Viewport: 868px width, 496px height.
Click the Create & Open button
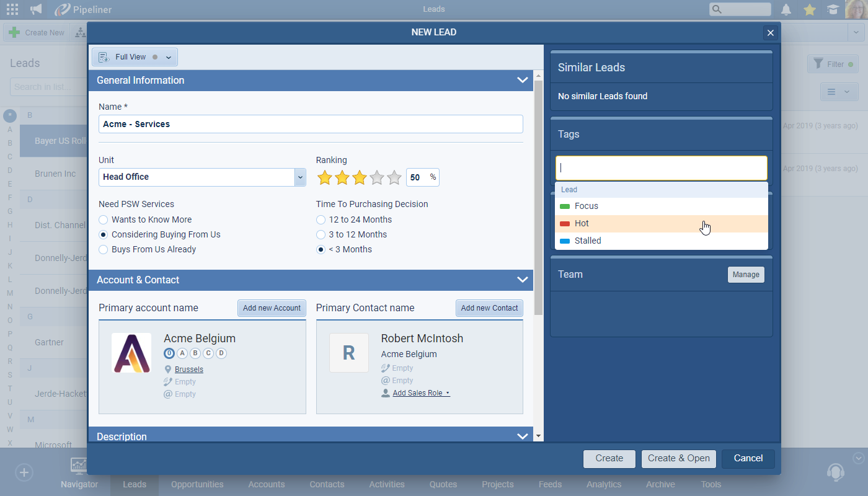tap(678, 458)
